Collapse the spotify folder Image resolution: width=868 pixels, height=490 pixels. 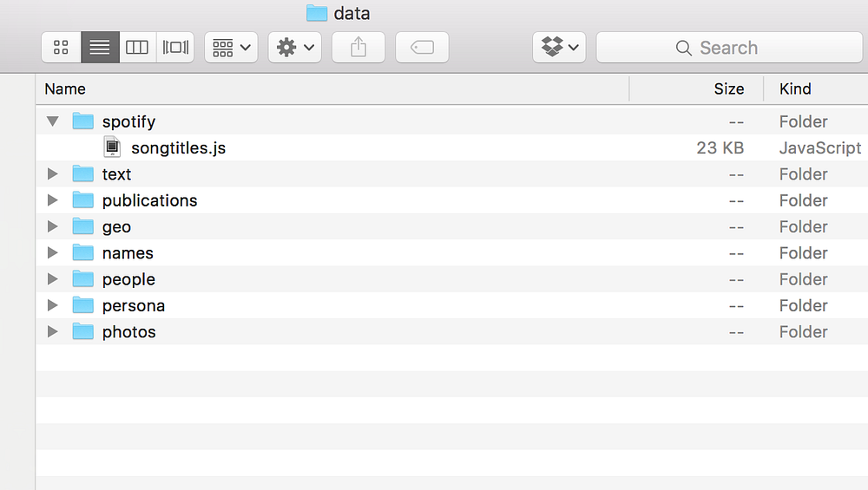pos(53,121)
